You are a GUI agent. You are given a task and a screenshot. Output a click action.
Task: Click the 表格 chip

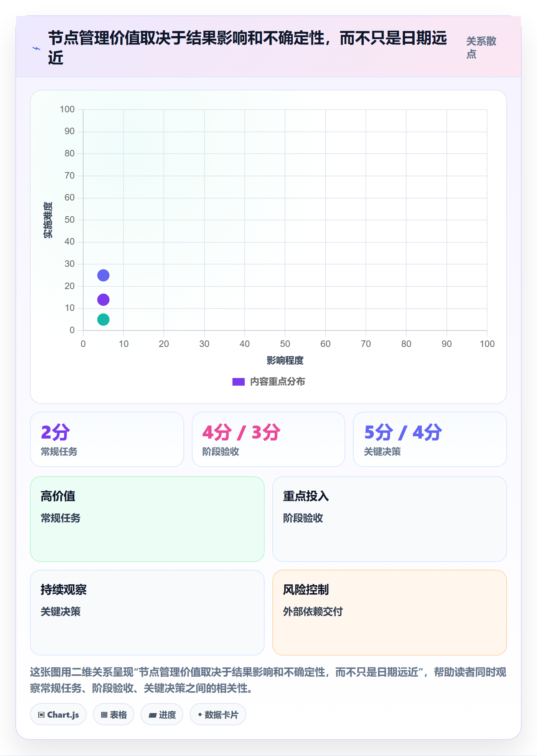tap(114, 715)
